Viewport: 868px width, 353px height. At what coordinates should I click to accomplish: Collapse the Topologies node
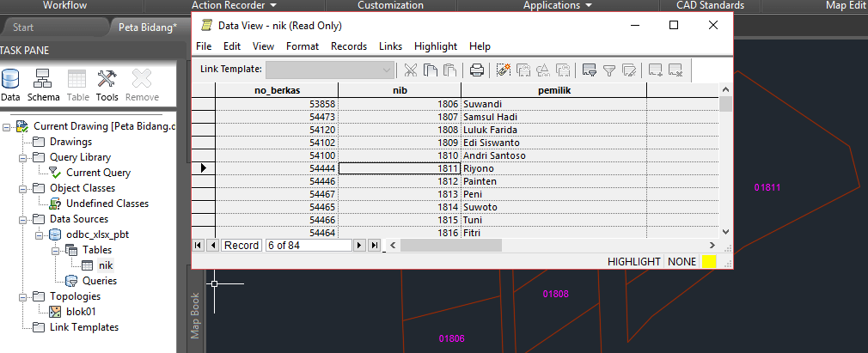(x=23, y=297)
